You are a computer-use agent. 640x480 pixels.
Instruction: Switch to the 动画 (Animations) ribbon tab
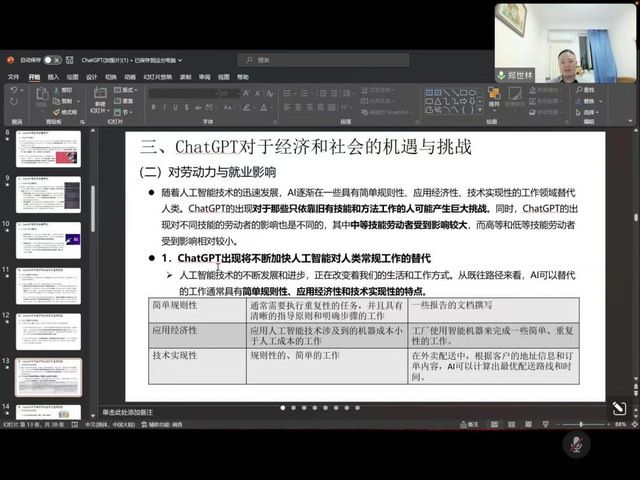coord(130,77)
